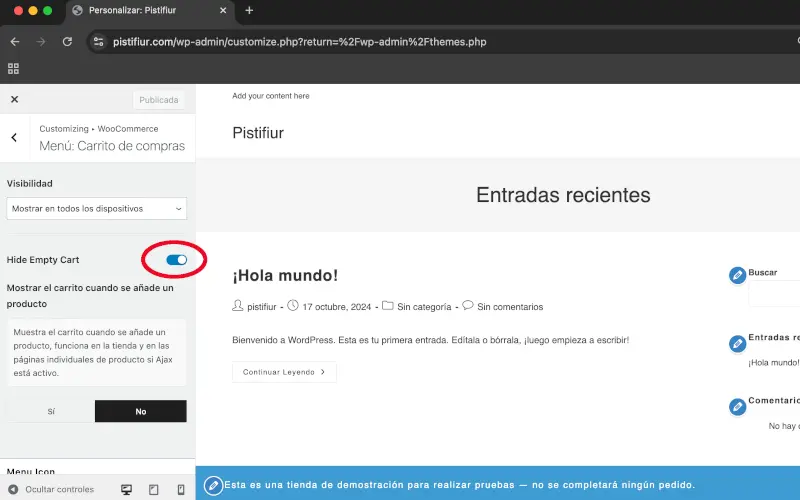Open the Sin comentarios link

point(510,307)
